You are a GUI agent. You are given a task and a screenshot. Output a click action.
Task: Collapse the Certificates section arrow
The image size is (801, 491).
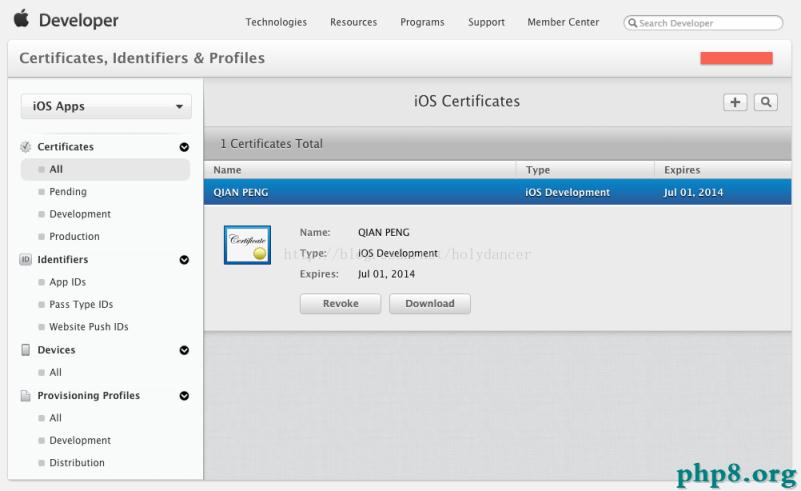pyautogui.click(x=184, y=147)
